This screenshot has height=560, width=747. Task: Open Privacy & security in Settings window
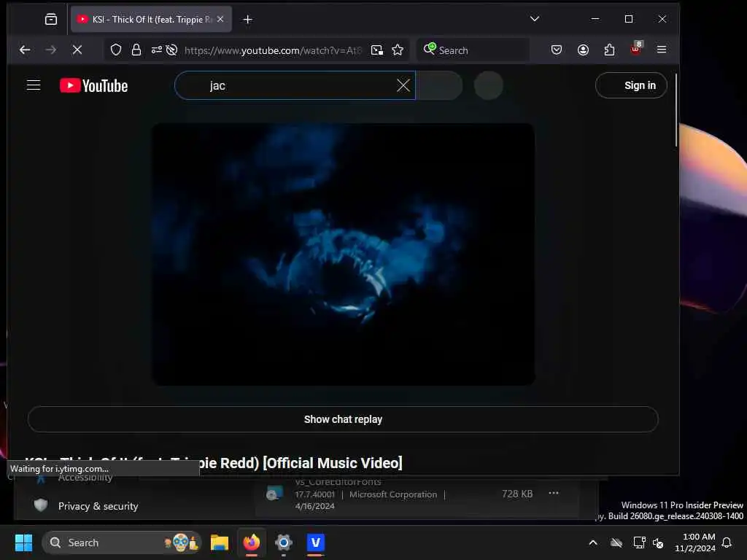(98, 506)
